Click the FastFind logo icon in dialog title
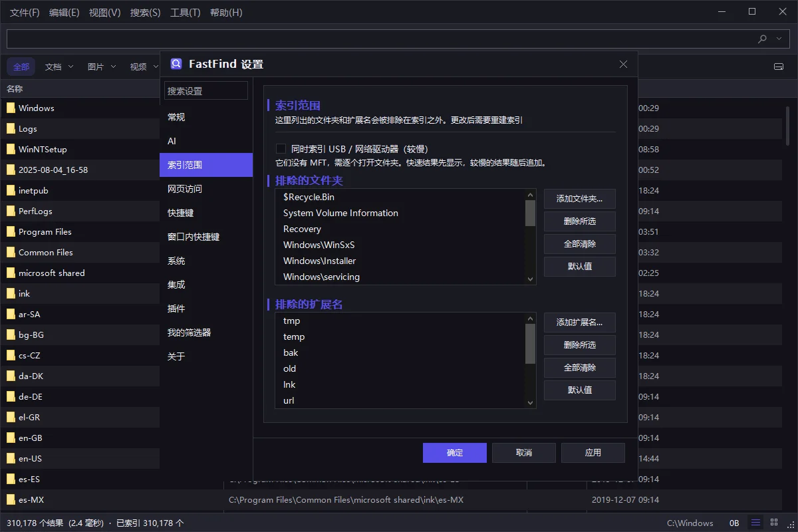The height and width of the screenshot is (532, 798). pyautogui.click(x=176, y=64)
